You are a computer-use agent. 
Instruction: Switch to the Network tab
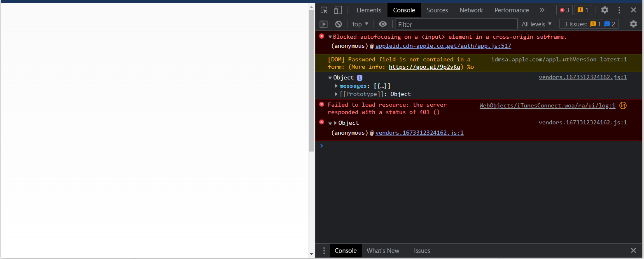[471, 10]
